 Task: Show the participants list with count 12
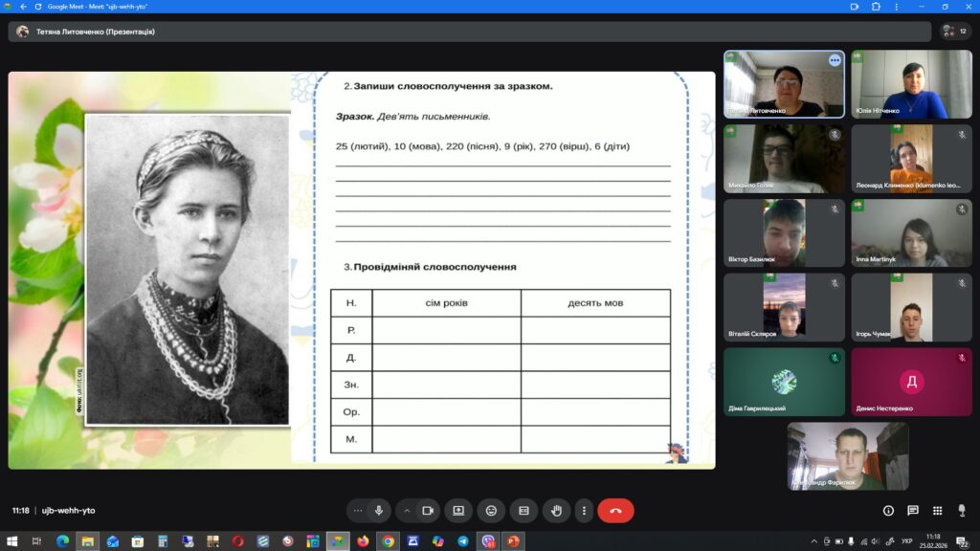pyautogui.click(x=955, y=32)
